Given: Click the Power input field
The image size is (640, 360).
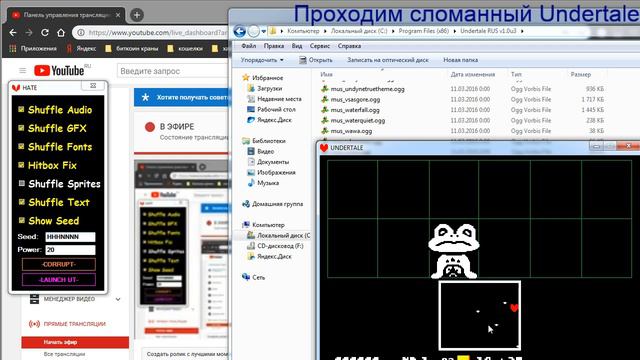Looking at the screenshot, I should [70, 250].
